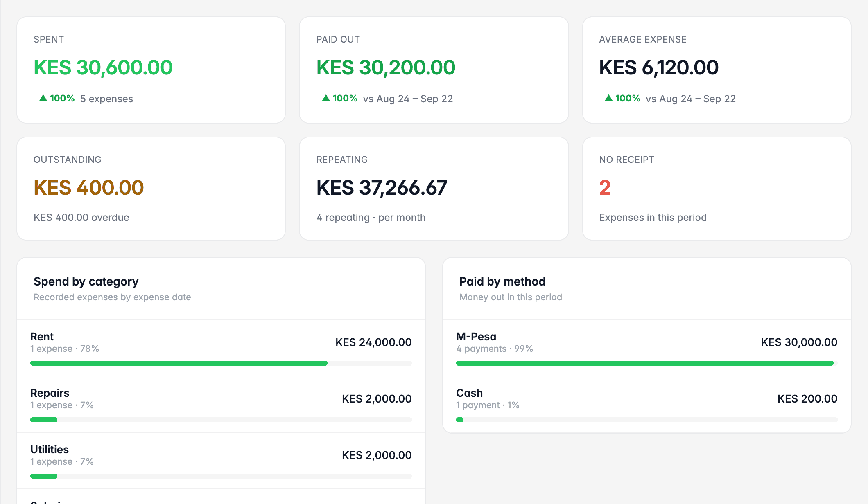868x504 pixels.
Task: Click 'KES 400.00 overdue' text
Action: (x=81, y=217)
